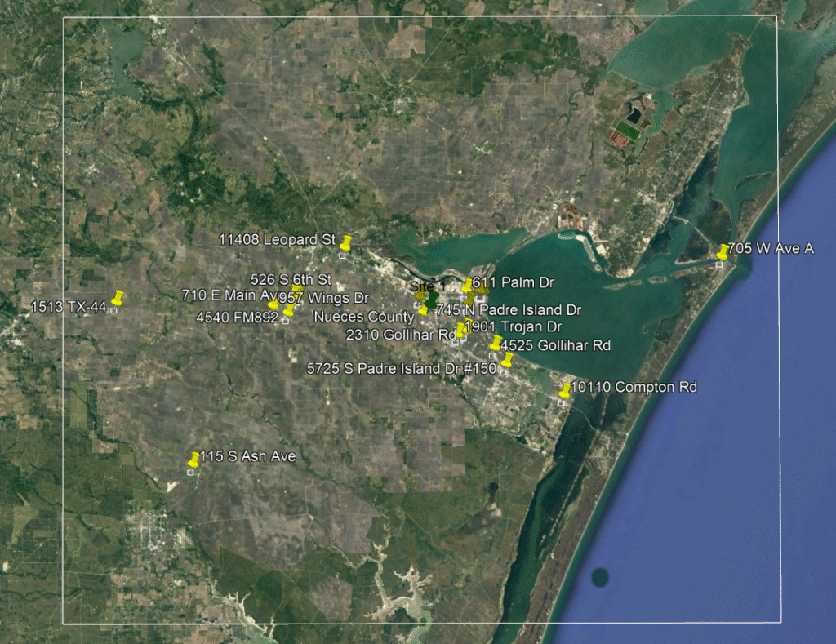
Task: Click the 4540 FM892 pushpin
Action: click(288, 310)
